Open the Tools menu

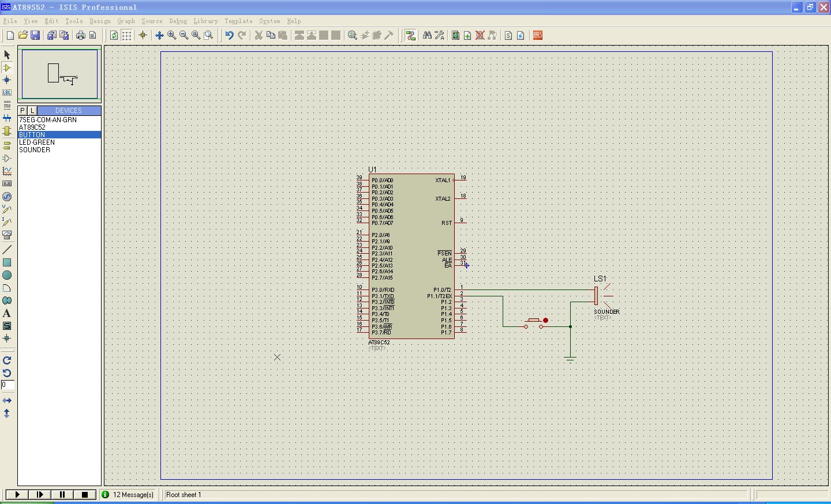tap(74, 21)
